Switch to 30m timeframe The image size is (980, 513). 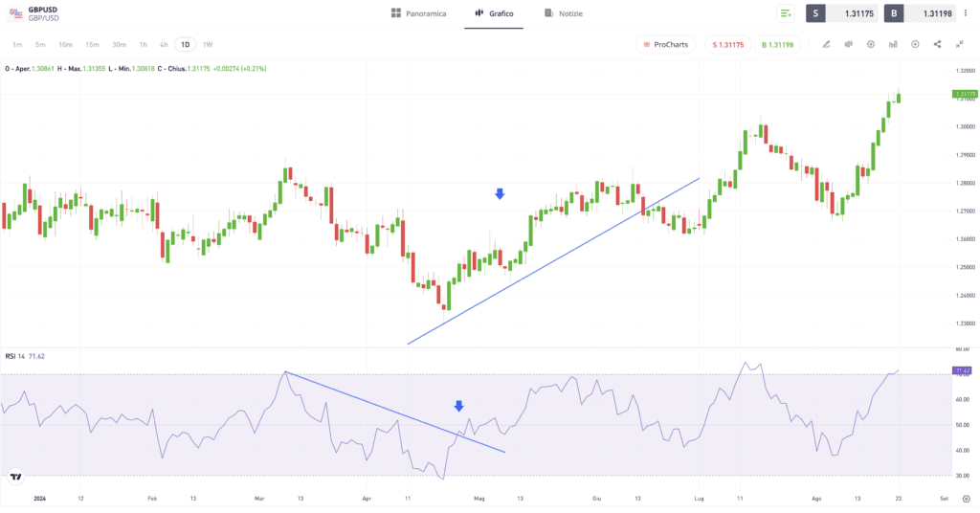[119, 44]
